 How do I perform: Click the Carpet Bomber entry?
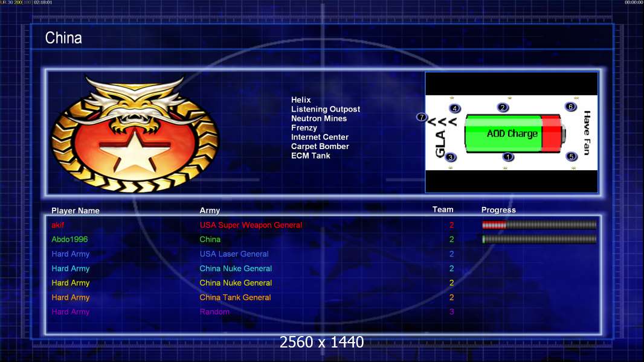(320, 147)
